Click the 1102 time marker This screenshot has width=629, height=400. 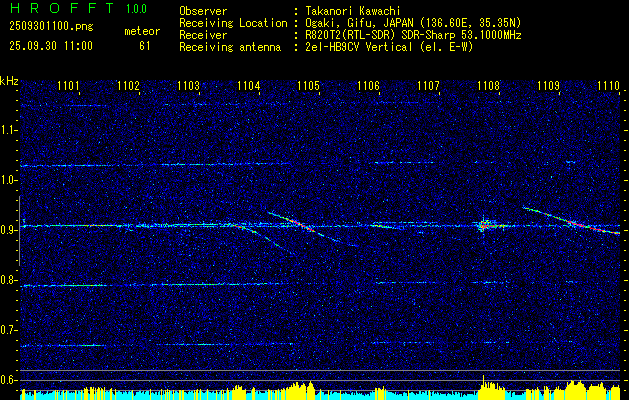click(x=128, y=85)
